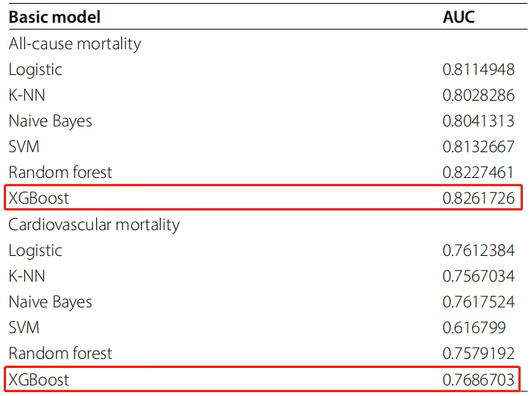Screen dimensions: 532x396
Task: Select the Cardiovascular mortality section label
Action: pyautogui.click(x=94, y=225)
